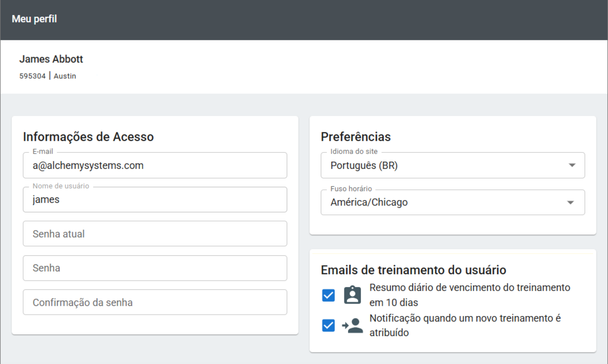Click the Austin location label
The width and height of the screenshot is (608, 364).
click(x=65, y=76)
